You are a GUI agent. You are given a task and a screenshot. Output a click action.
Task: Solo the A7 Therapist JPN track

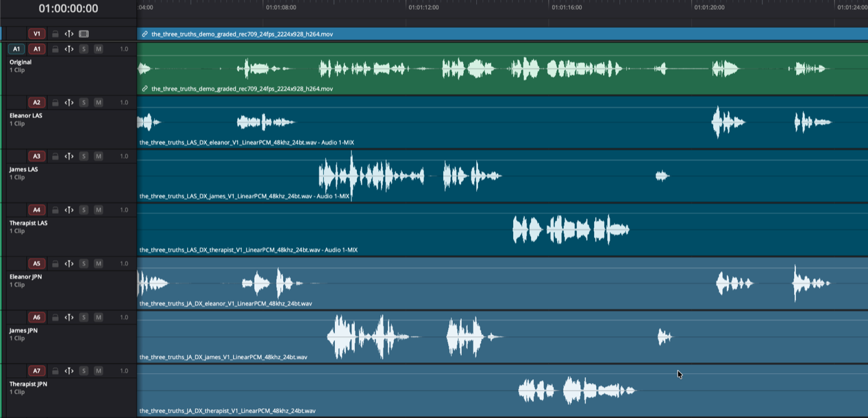(x=84, y=371)
